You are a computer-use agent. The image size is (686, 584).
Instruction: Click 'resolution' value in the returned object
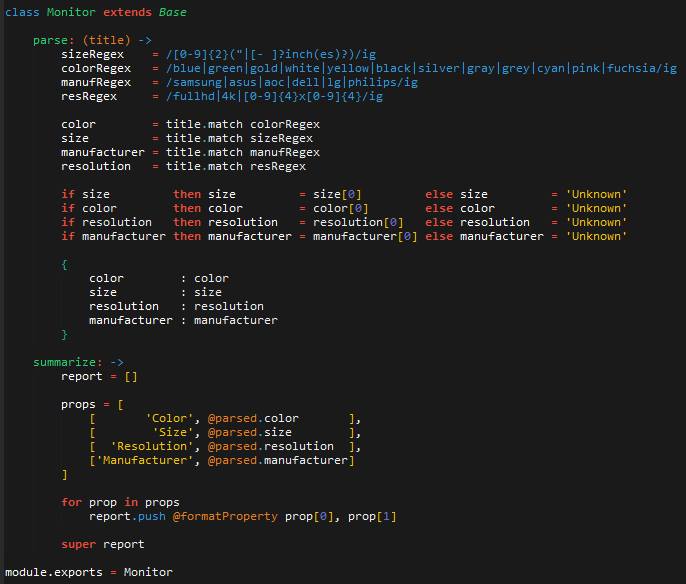229,306
